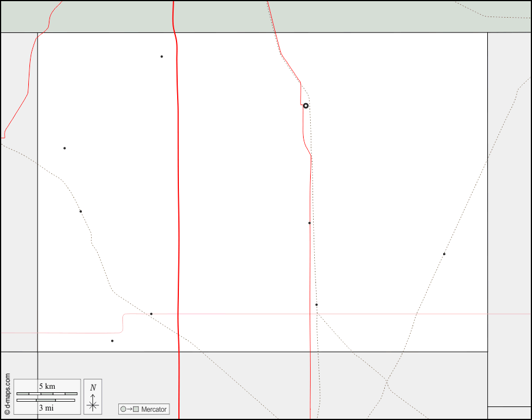Click the d-maps.com copyright text

tap(7, 394)
